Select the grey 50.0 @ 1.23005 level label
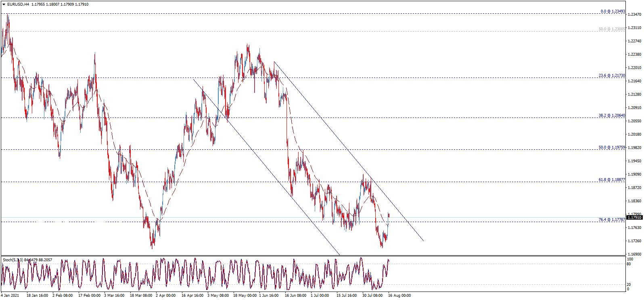 (x=611, y=29)
